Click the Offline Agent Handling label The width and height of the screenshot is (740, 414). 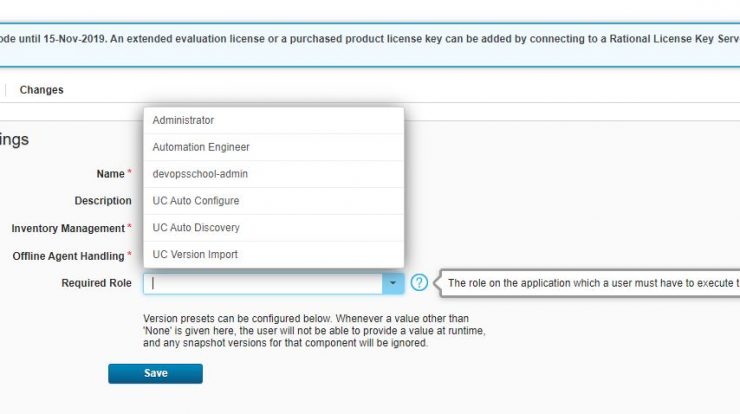tap(68, 256)
